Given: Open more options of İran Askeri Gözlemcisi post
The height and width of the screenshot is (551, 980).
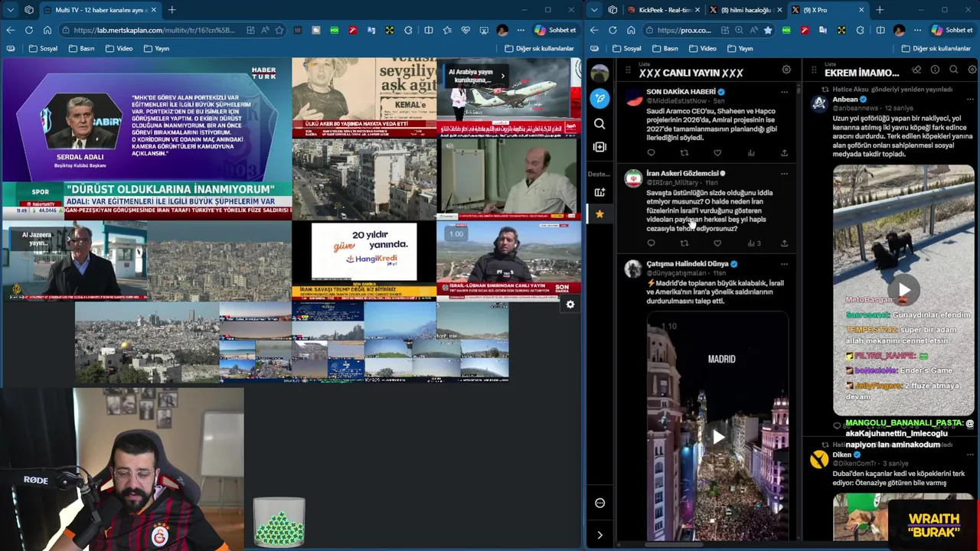Looking at the screenshot, I should click(784, 174).
